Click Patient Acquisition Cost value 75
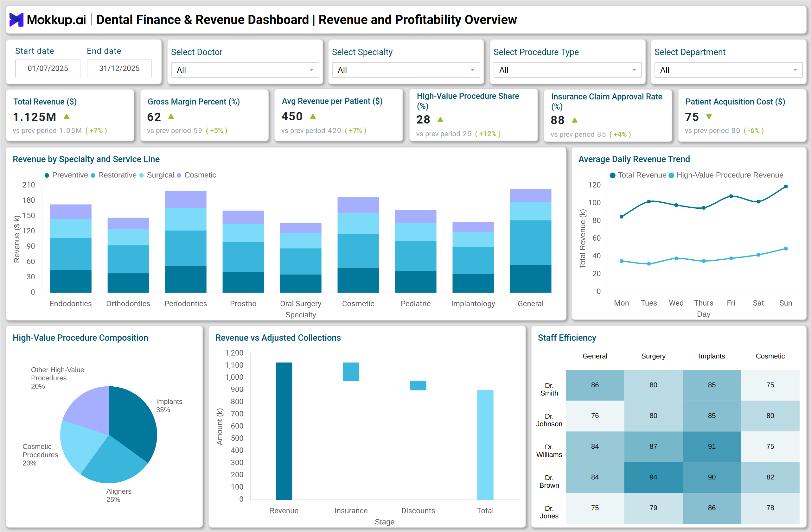Viewport: 811px width, 532px height. tap(692, 117)
